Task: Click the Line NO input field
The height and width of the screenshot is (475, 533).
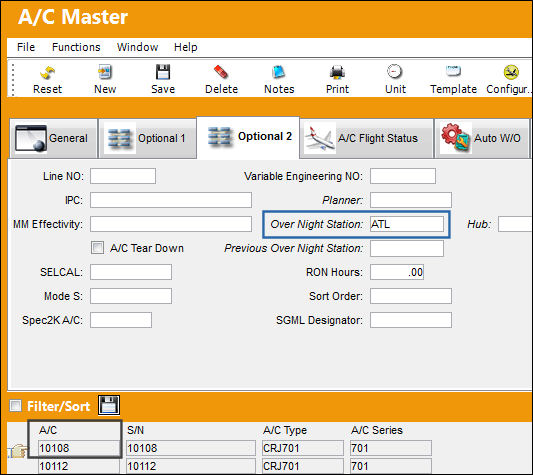Action: [x=123, y=176]
